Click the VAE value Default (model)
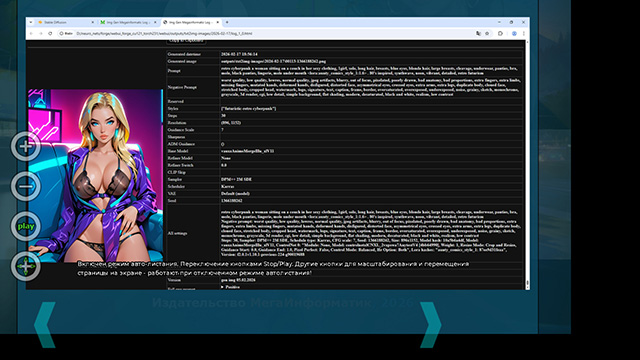 (235, 193)
